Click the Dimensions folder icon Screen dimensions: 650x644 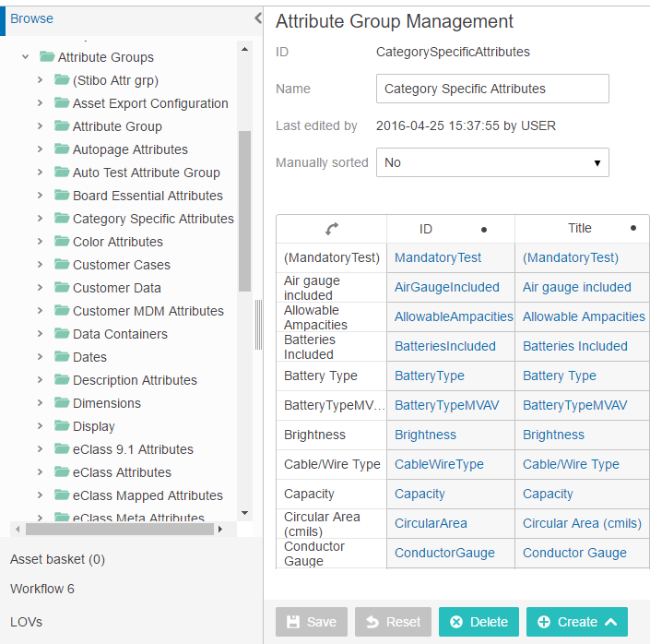point(62,402)
